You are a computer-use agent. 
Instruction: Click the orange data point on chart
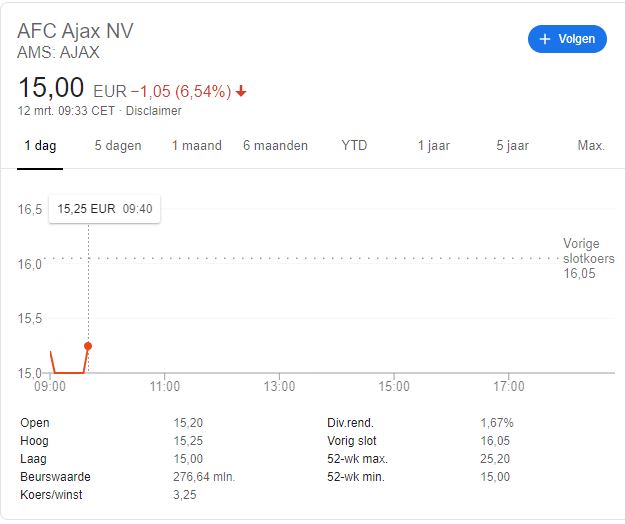tap(88, 346)
